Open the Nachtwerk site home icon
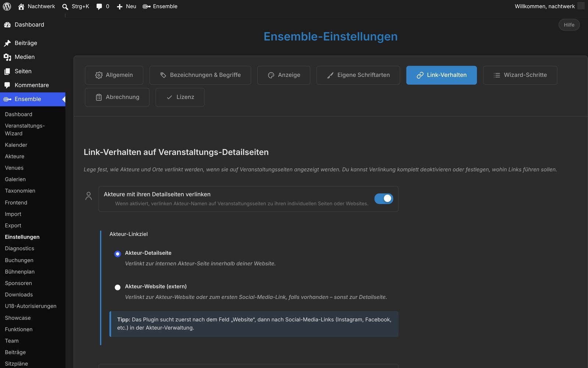588x368 pixels. [x=21, y=6]
